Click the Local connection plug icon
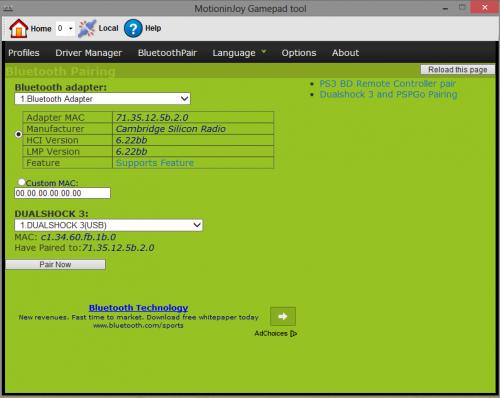 [x=87, y=28]
